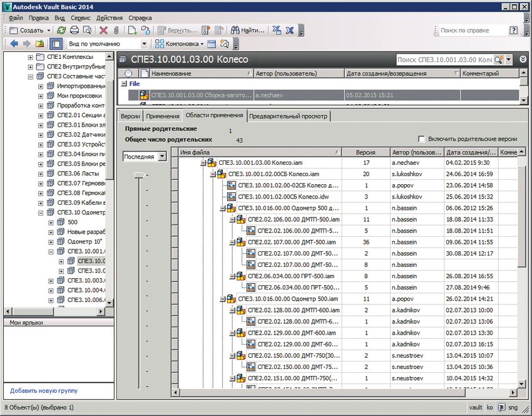Click the Поиск СПЕ3.10.001.03.00 search field
The height and width of the screenshot is (416, 532).
(445, 60)
